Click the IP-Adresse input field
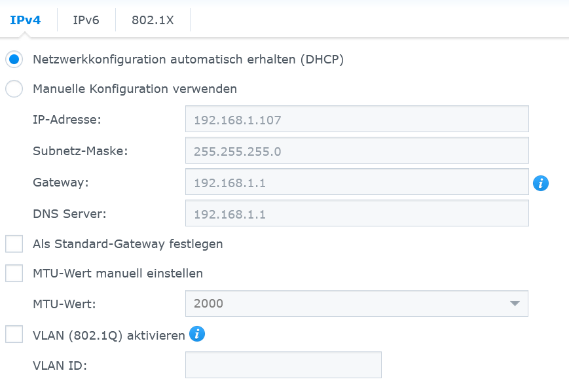 [x=357, y=120]
